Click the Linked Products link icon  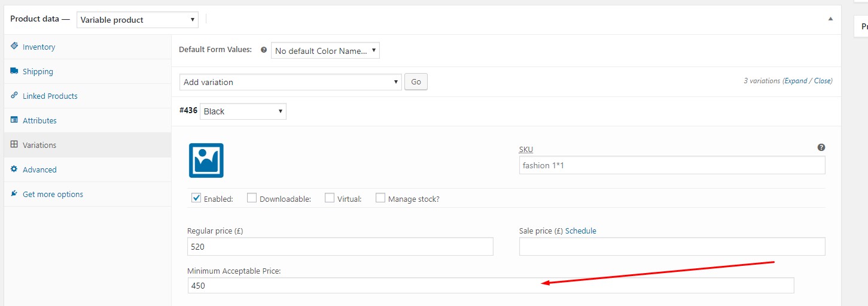tap(14, 95)
